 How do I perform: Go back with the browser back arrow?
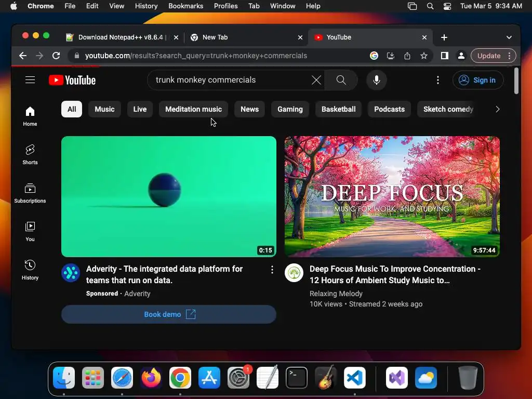pyautogui.click(x=23, y=56)
